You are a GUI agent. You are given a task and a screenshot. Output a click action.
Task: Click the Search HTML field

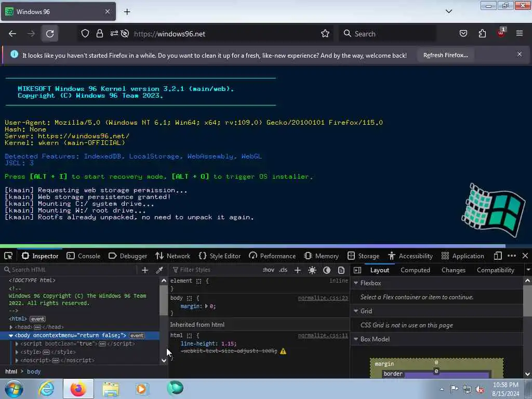click(70, 270)
